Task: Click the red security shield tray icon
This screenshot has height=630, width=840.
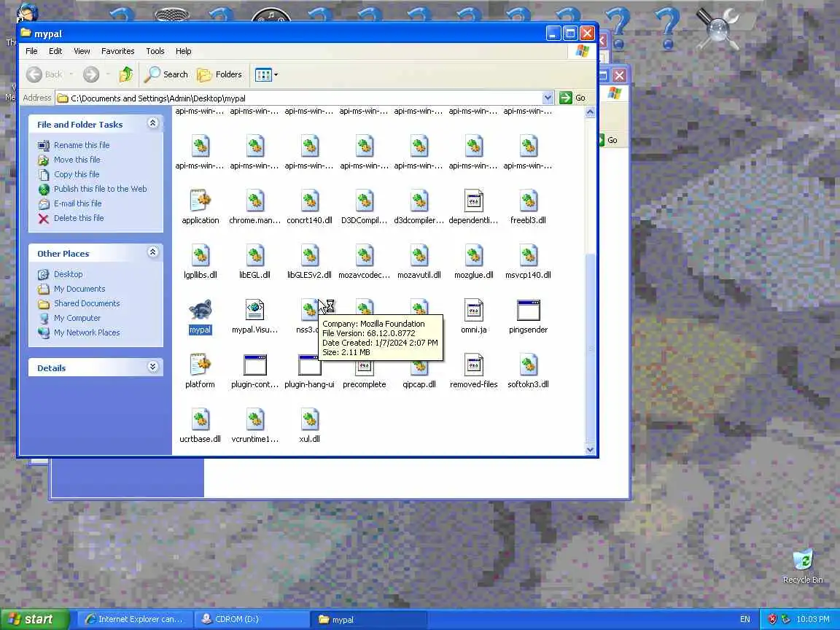Action: (x=772, y=619)
